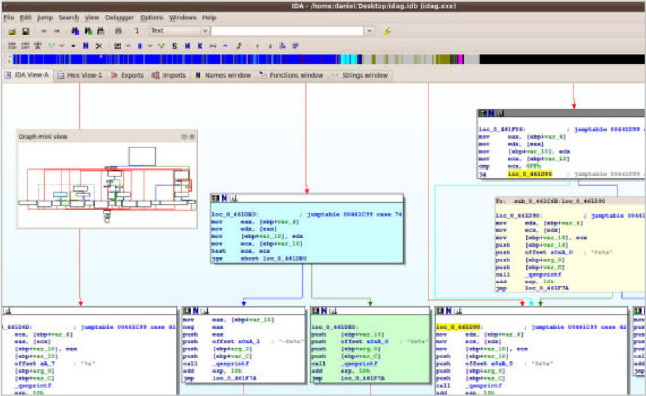Click the Code conversion toolbar icon
Viewport: 646px width, 396px height.
pyautogui.click(x=12, y=46)
